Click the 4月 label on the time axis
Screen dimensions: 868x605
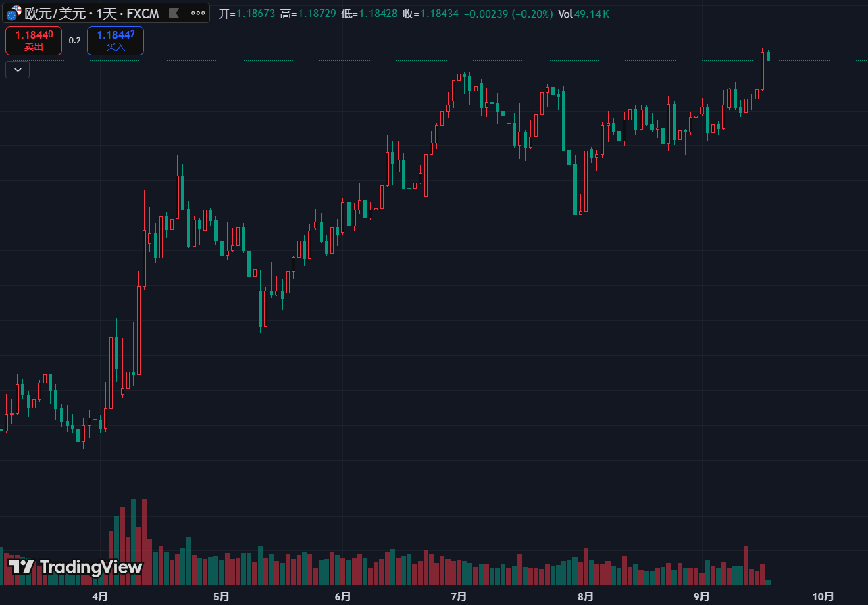(x=100, y=596)
